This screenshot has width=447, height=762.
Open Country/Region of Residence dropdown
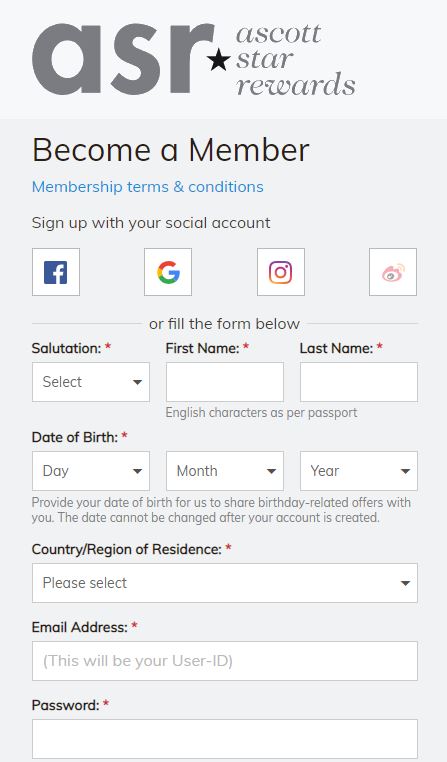[225, 583]
